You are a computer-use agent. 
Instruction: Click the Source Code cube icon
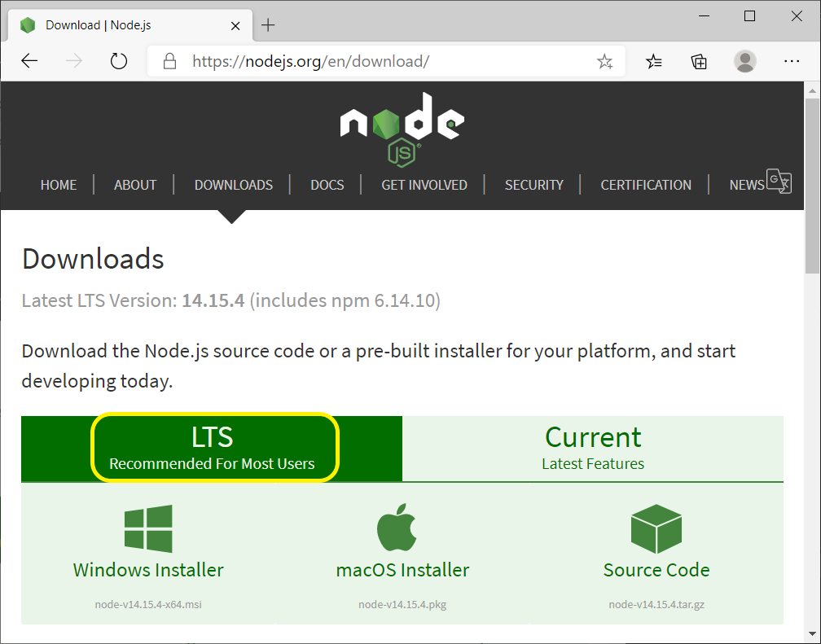click(x=656, y=528)
